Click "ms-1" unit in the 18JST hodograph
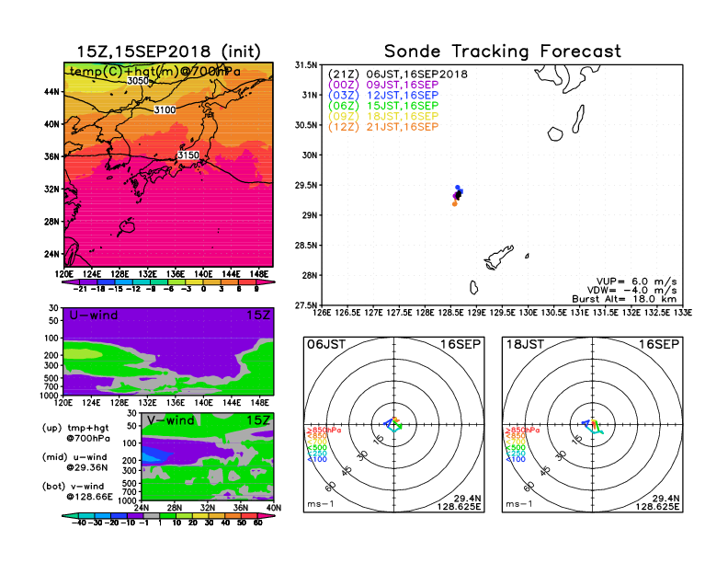 519,504
